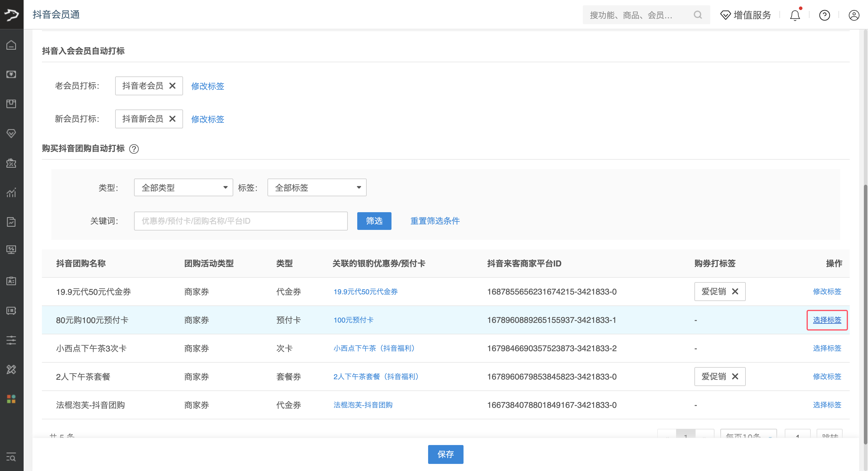
Task: Click the menu search icon at sidebar bottom
Action: coord(11,457)
